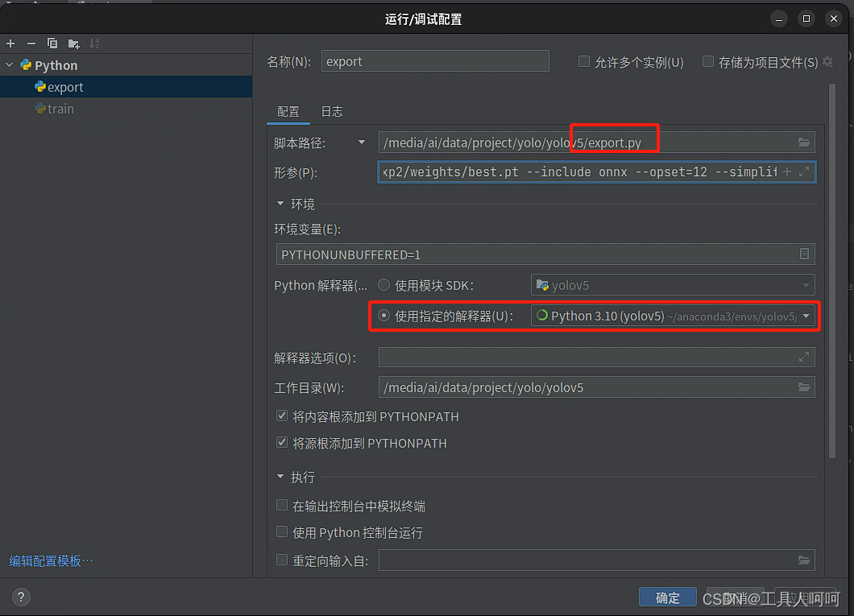Collapse the 执行 section
The width and height of the screenshot is (854, 616).
point(280,477)
